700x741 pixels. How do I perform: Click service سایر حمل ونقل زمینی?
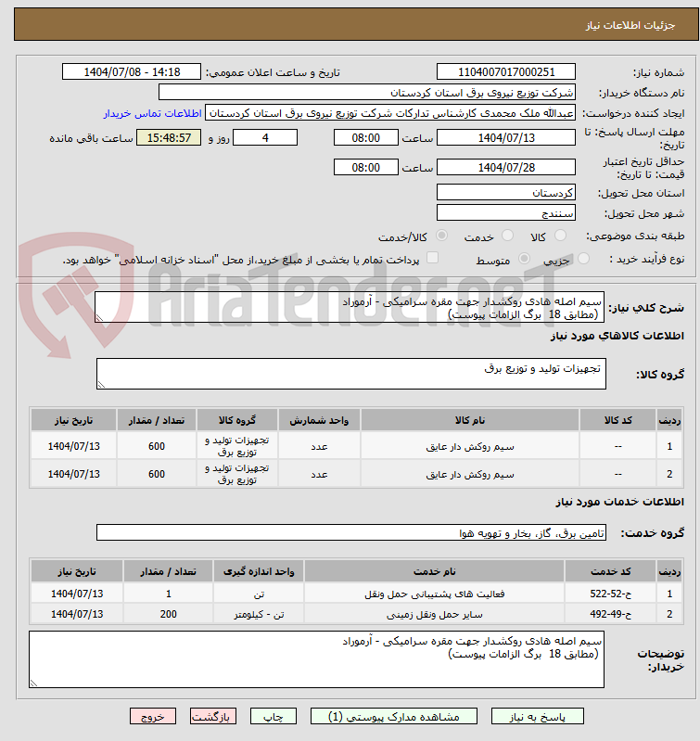(435, 614)
